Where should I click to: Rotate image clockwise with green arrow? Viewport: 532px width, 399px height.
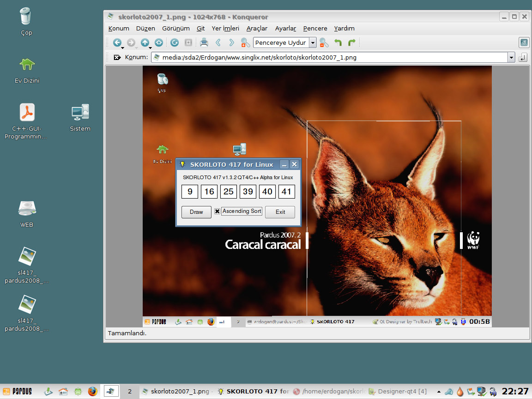tap(352, 42)
